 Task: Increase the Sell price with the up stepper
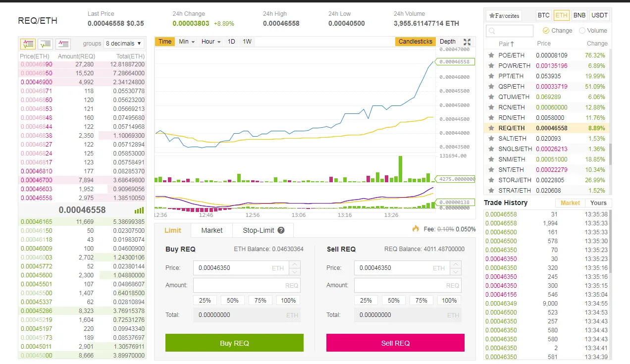[x=455, y=264]
